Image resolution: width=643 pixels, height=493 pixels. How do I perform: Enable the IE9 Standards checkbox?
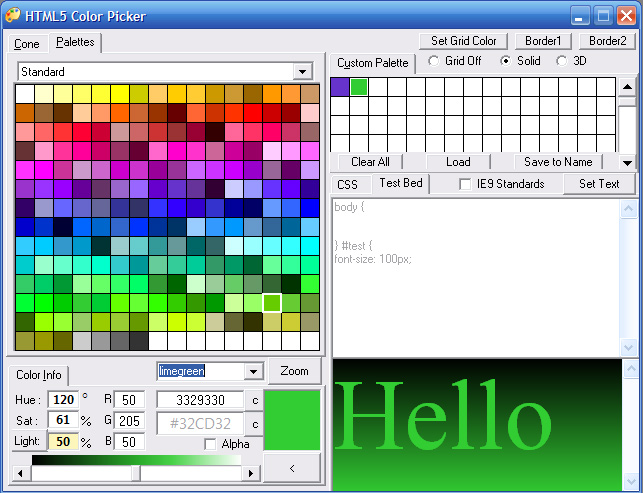[x=465, y=184]
